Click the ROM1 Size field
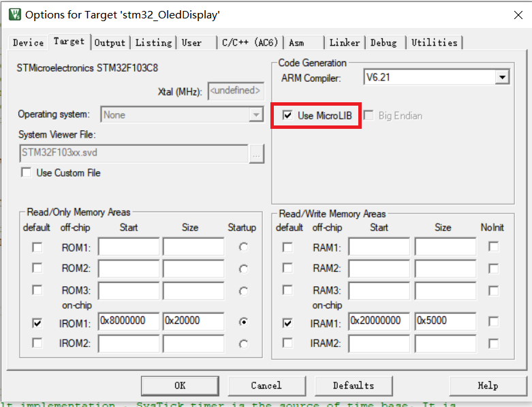This screenshot has width=532, height=407. click(x=193, y=247)
